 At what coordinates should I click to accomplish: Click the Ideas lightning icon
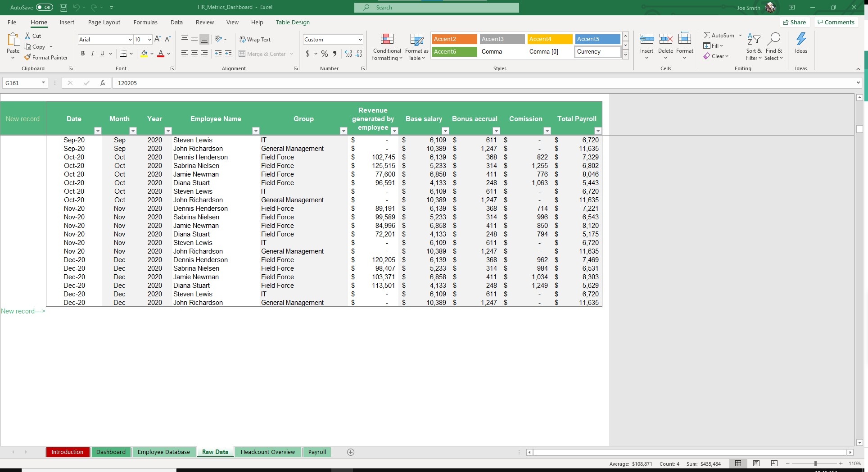801,40
